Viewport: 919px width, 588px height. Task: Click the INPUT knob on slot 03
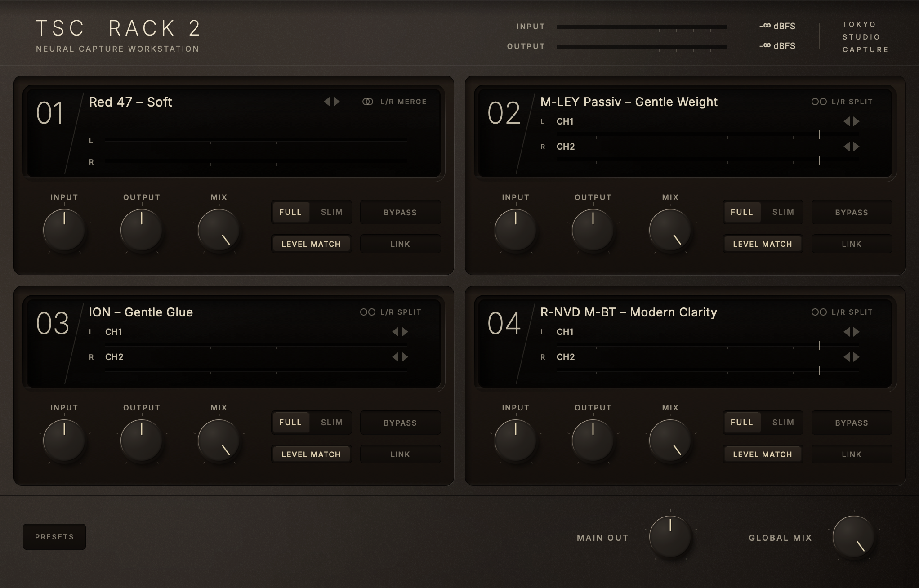(x=64, y=441)
